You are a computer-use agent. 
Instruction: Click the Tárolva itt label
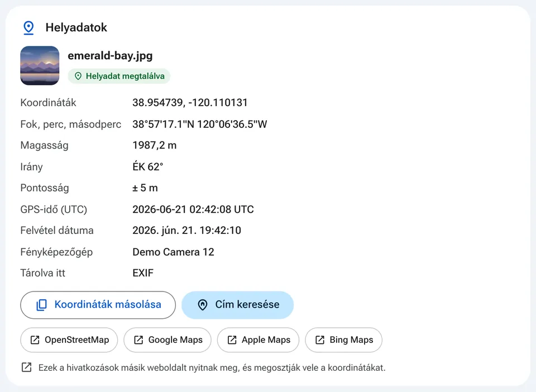[43, 273]
